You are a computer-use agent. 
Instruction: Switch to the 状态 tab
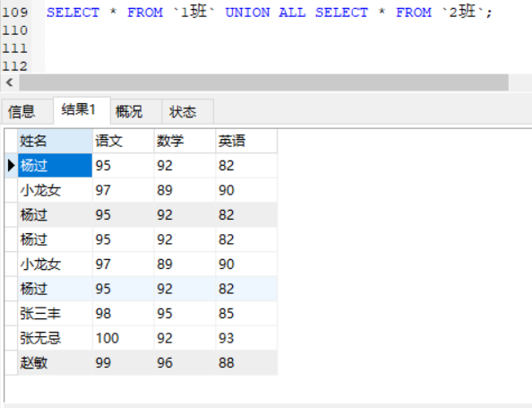coord(187,111)
